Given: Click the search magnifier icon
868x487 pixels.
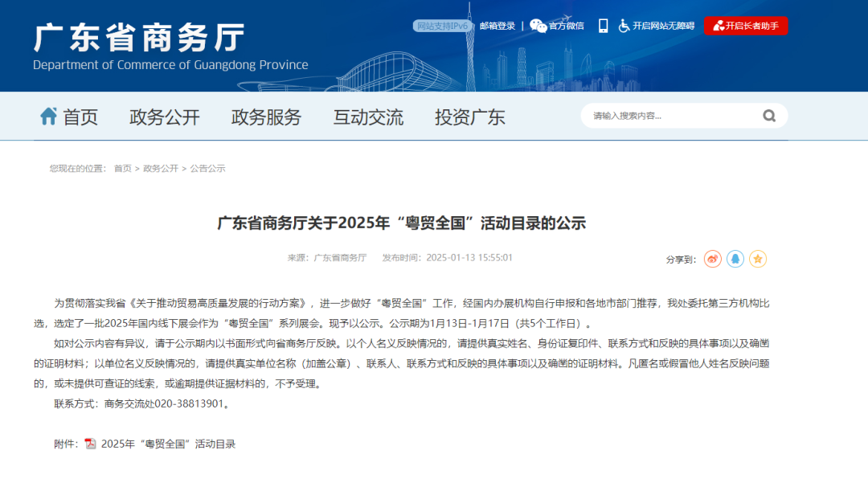Looking at the screenshot, I should coord(769,116).
